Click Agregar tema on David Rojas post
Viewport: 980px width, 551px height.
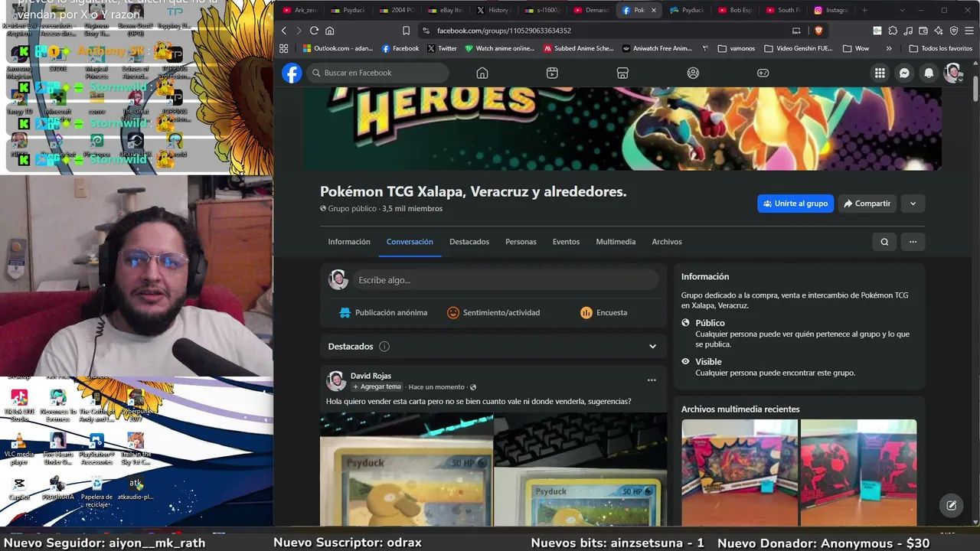377,387
